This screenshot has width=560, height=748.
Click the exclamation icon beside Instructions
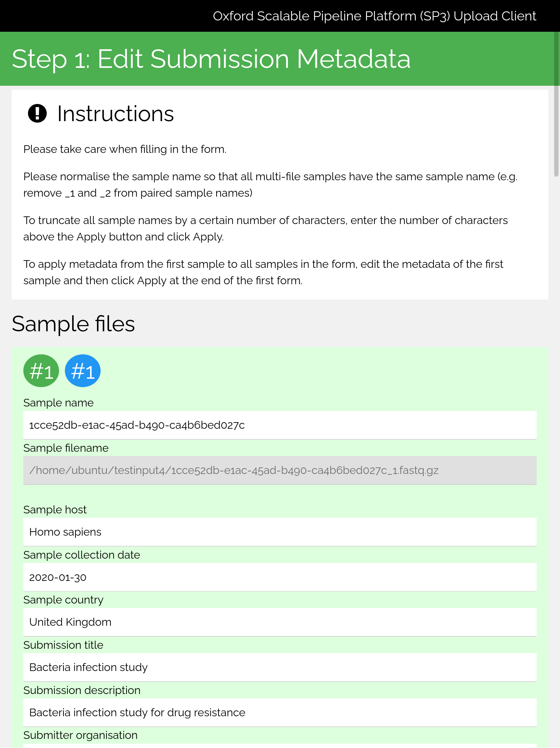click(x=37, y=113)
